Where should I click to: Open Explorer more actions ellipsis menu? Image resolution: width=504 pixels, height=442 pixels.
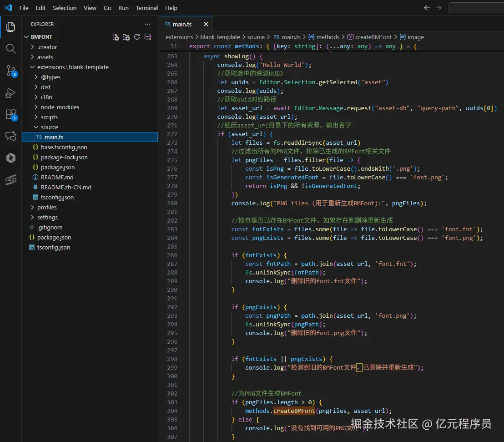pos(147,24)
